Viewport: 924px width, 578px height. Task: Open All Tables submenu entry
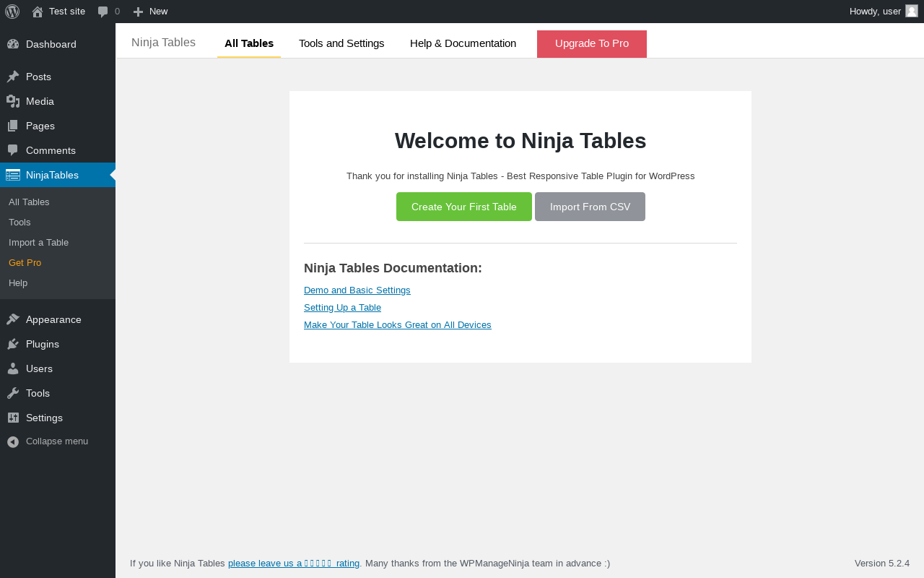[58, 202]
